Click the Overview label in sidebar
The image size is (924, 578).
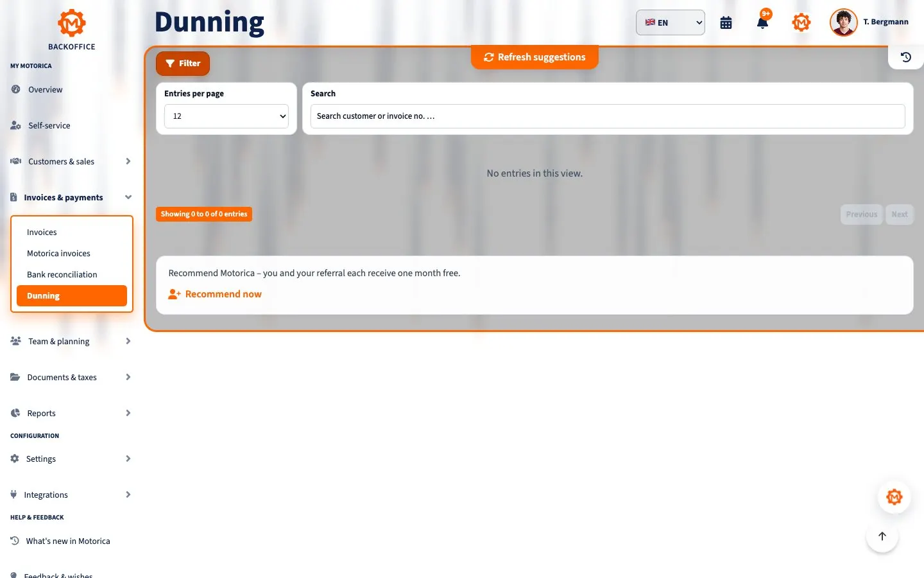click(46, 90)
